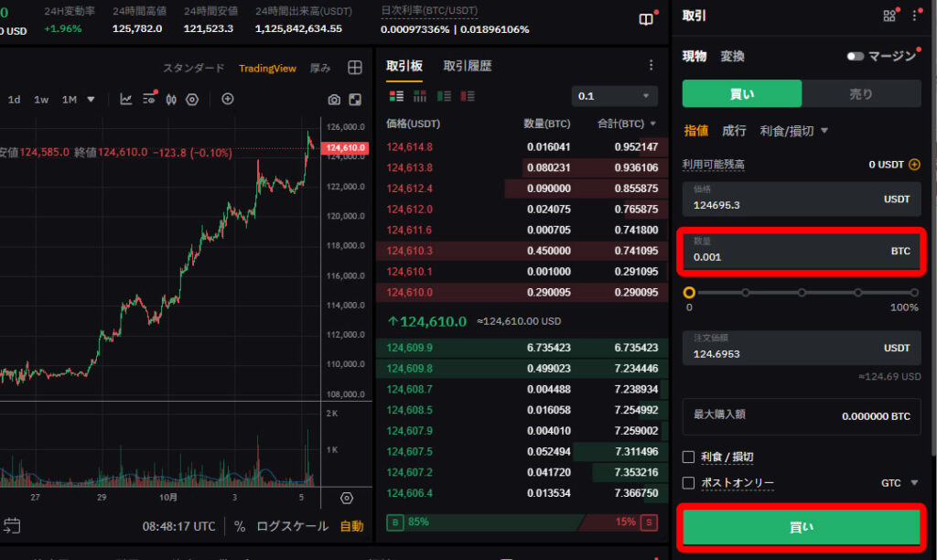Screen dimensions: 937x560
Task: Show sell-orders-only order book view
Action: click(x=468, y=96)
